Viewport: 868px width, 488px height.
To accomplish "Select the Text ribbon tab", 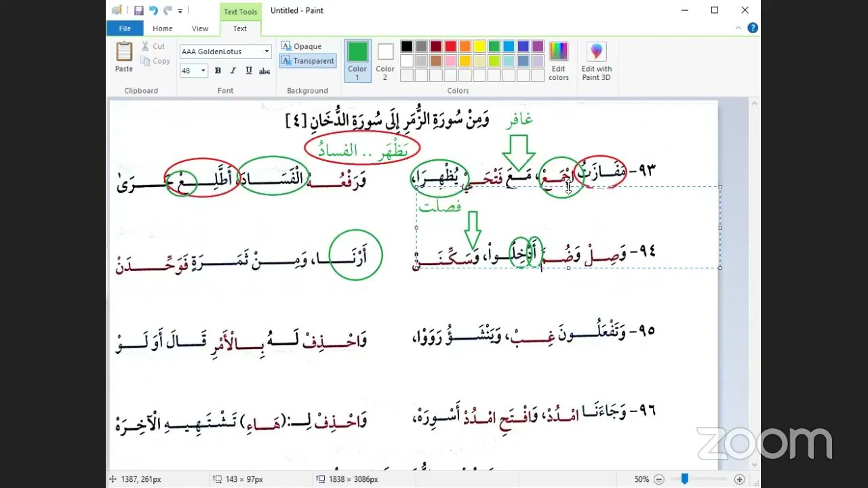I will (240, 28).
